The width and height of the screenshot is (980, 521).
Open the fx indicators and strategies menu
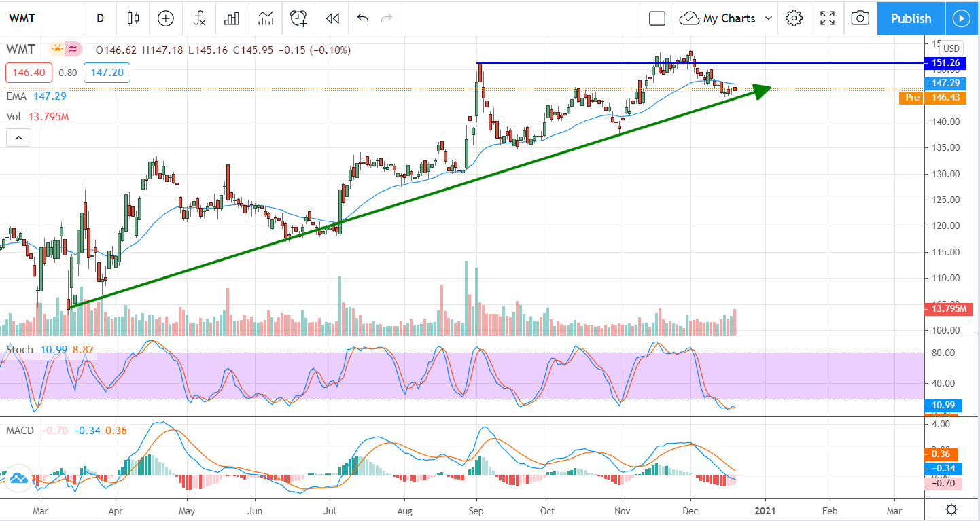click(199, 18)
